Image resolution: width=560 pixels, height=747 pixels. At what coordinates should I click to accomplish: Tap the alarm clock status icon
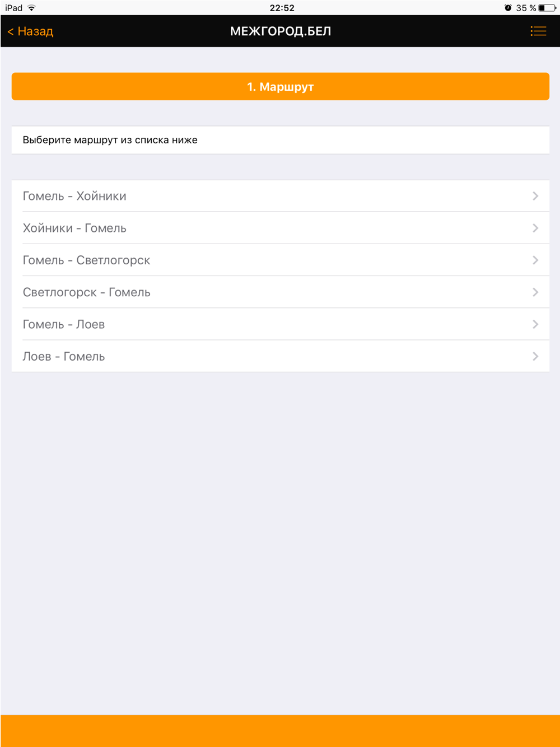(508, 8)
